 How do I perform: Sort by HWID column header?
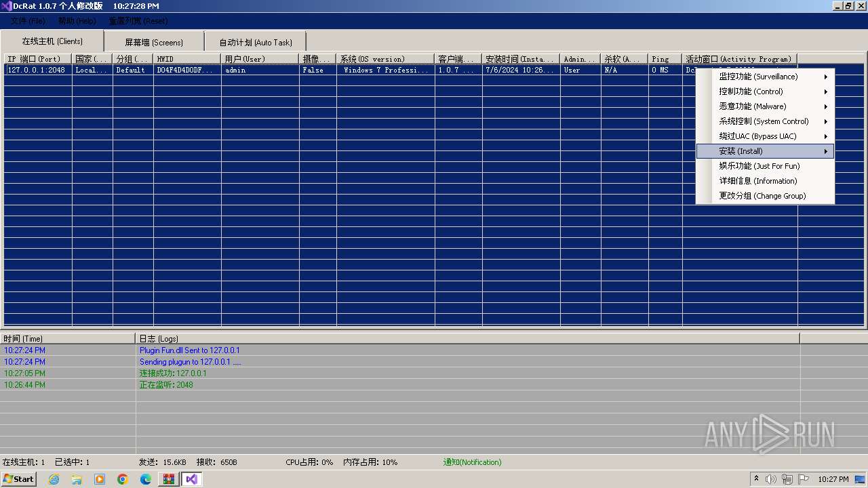point(187,59)
